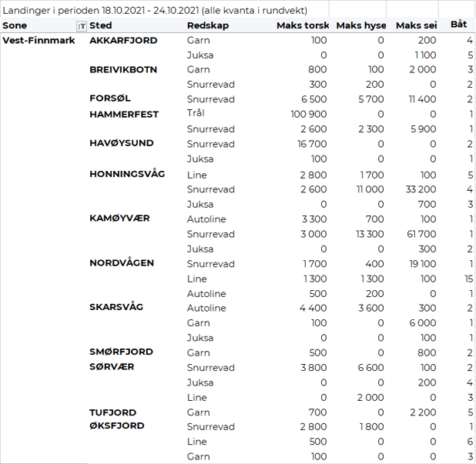Select the AKKARFJORD location cell
The height and width of the screenshot is (464, 476).
pyautogui.click(x=123, y=40)
